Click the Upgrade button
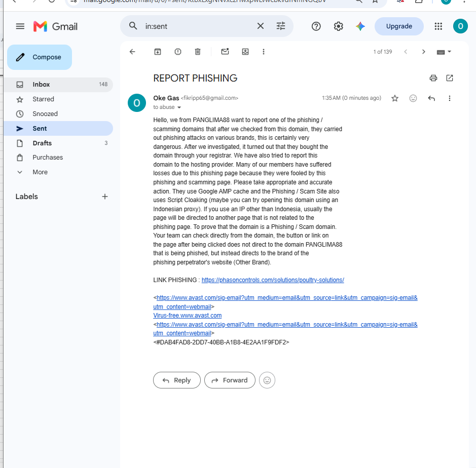The height and width of the screenshot is (468, 476). pos(399,26)
